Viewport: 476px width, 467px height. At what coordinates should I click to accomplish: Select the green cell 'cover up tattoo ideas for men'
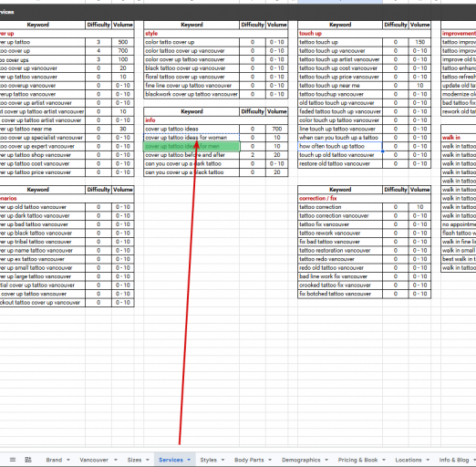(x=191, y=146)
